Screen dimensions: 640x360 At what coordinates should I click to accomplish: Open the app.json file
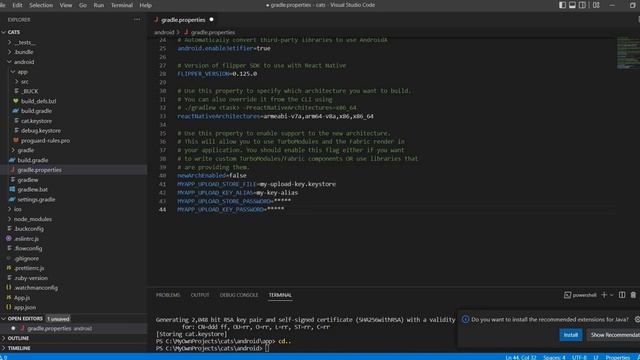tap(25, 307)
